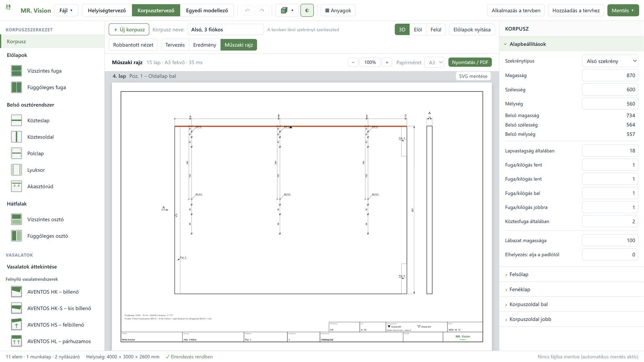
Task: Open the Helyiségtervező tab
Action: click(x=107, y=10)
